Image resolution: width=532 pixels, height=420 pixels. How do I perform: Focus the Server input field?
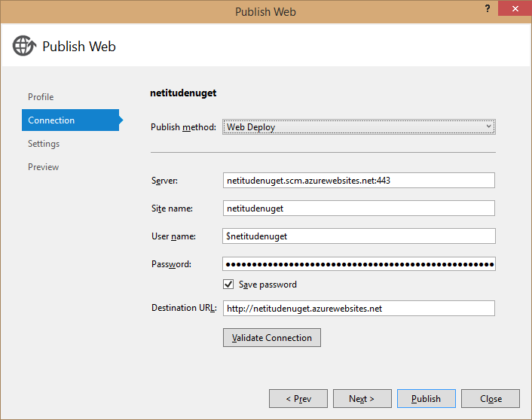pyautogui.click(x=359, y=181)
